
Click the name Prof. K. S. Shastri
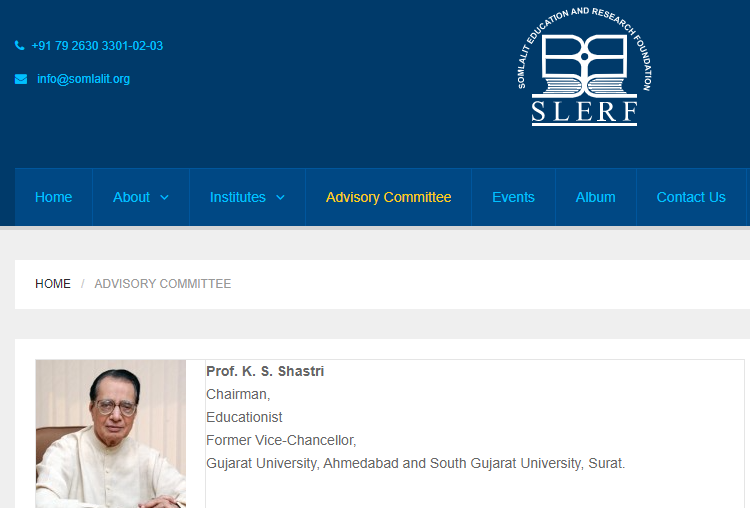click(265, 371)
